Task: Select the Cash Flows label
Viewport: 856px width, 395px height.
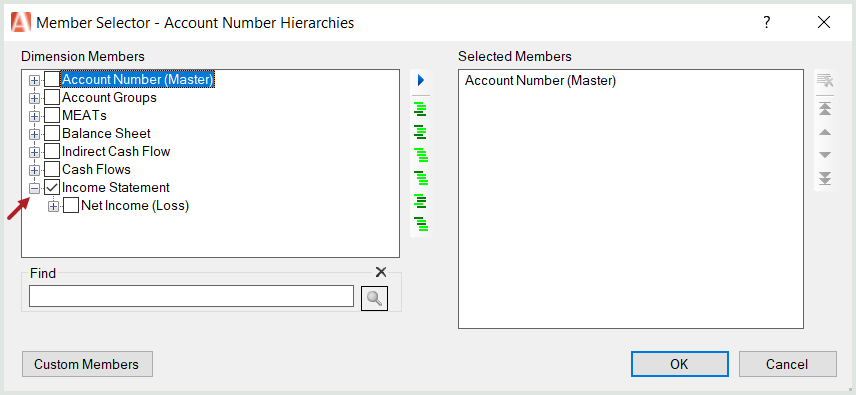Action: pyautogui.click(x=96, y=170)
